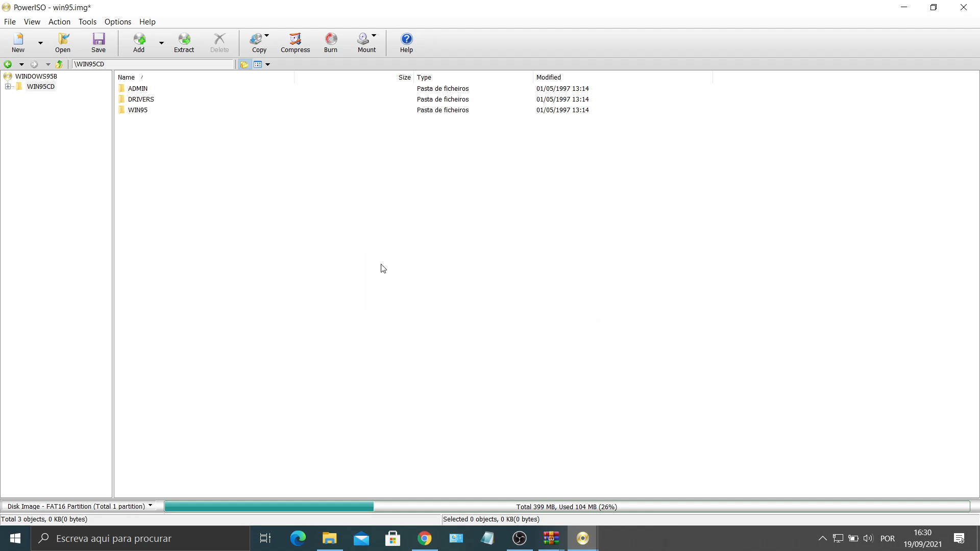Click the POR language indicator
The image size is (980, 551).
(888, 538)
